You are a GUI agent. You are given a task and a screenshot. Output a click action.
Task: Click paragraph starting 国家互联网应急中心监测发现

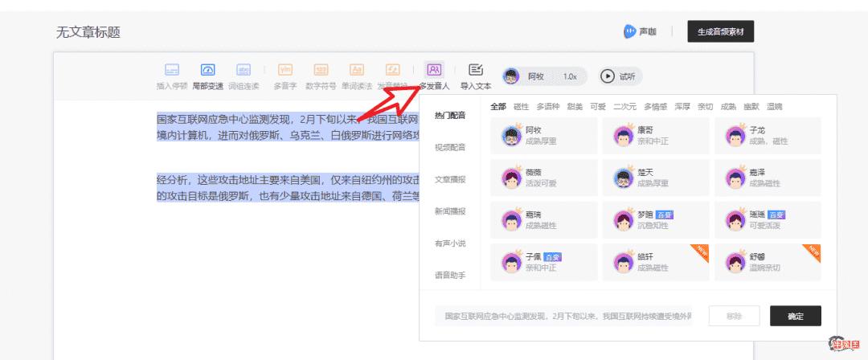[x=288, y=126]
